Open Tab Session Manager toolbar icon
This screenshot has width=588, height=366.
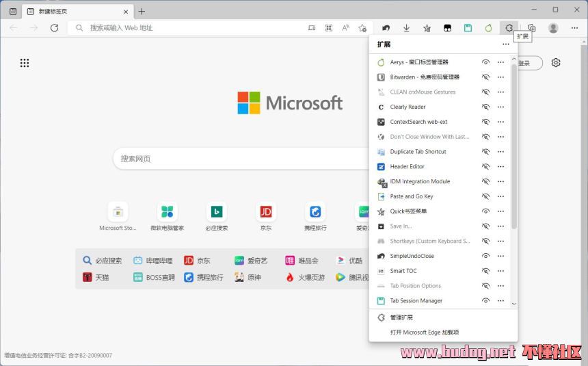point(468,28)
